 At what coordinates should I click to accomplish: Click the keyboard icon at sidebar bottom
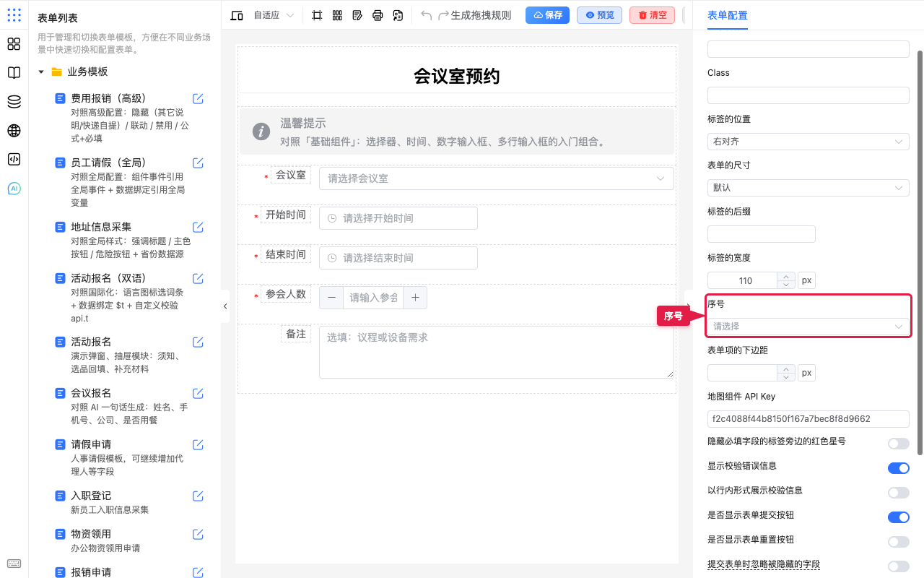click(x=14, y=564)
